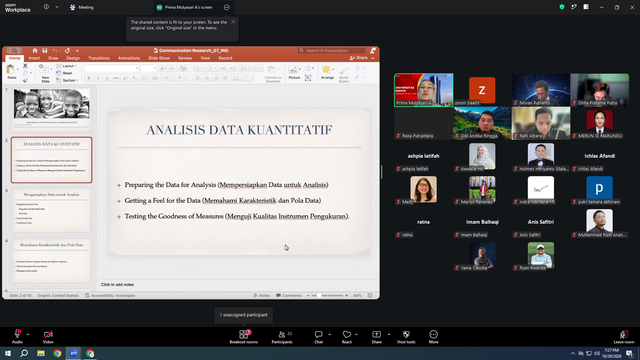Open the More options menu
Viewport: 640px width, 360px height.
point(433,337)
